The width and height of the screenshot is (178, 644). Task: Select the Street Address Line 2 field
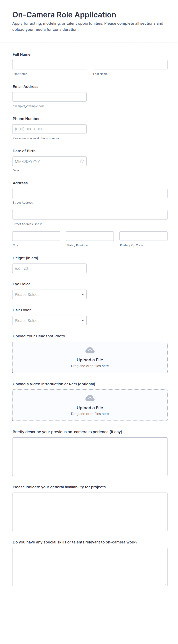pyautogui.click(x=90, y=215)
